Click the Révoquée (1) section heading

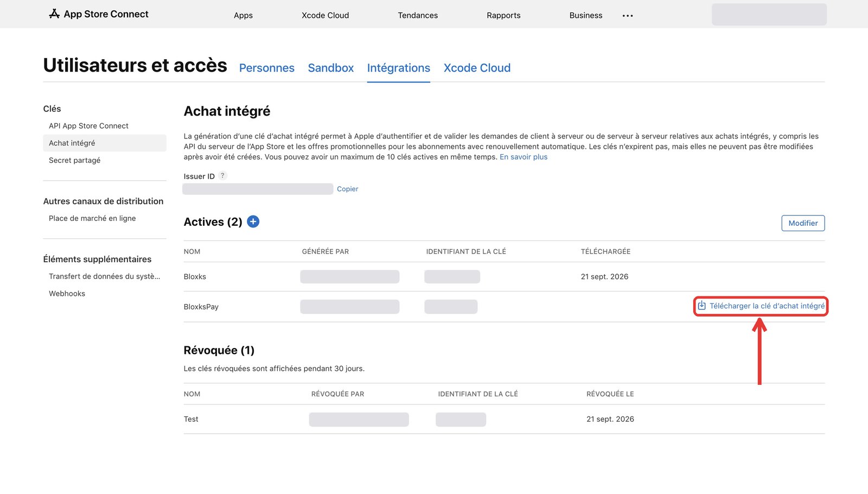coord(219,350)
